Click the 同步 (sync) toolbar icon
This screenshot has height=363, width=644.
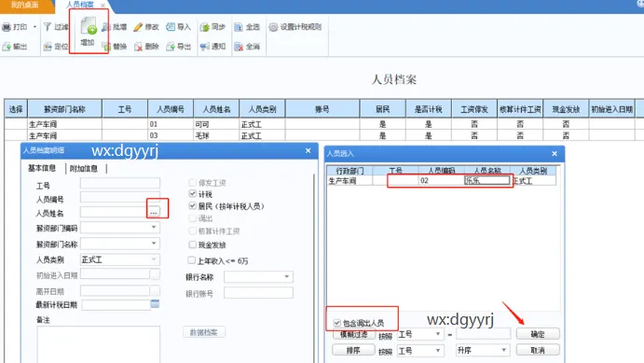click(204, 27)
